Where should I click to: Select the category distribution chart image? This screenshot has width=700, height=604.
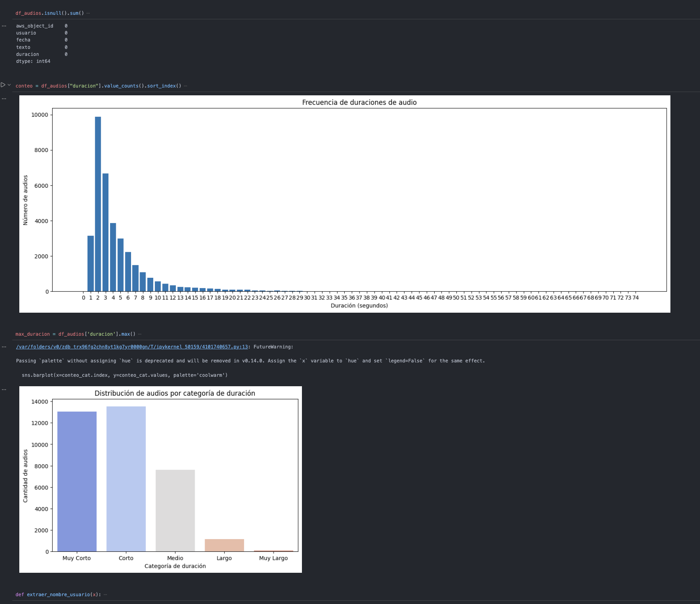160,479
